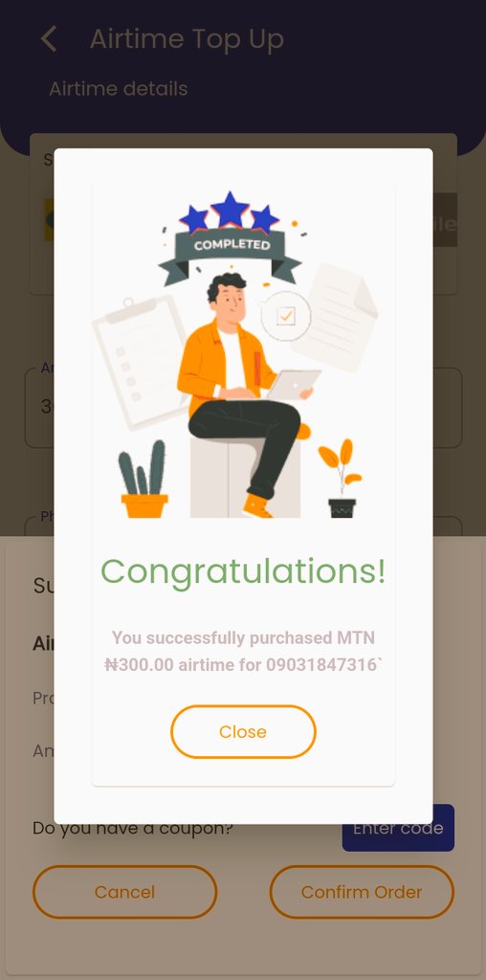Click the orange-leaf plant in the black pot
This screenshot has height=980, width=486.
342,479
